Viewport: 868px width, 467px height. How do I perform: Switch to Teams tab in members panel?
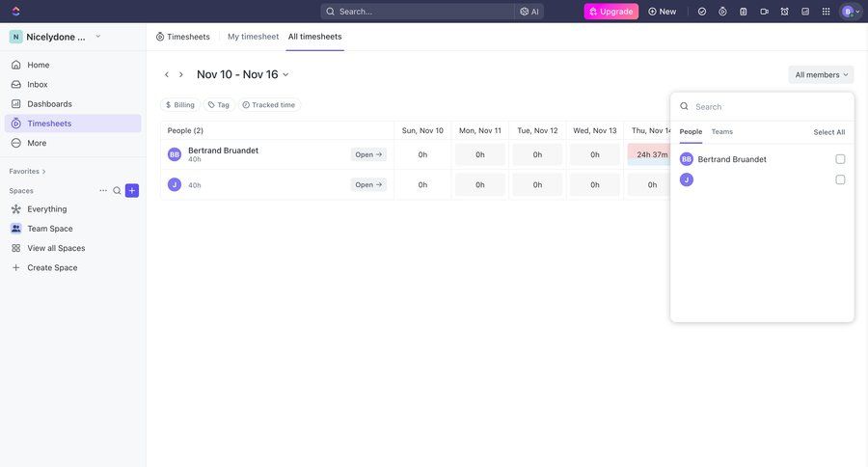(x=721, y=132)
